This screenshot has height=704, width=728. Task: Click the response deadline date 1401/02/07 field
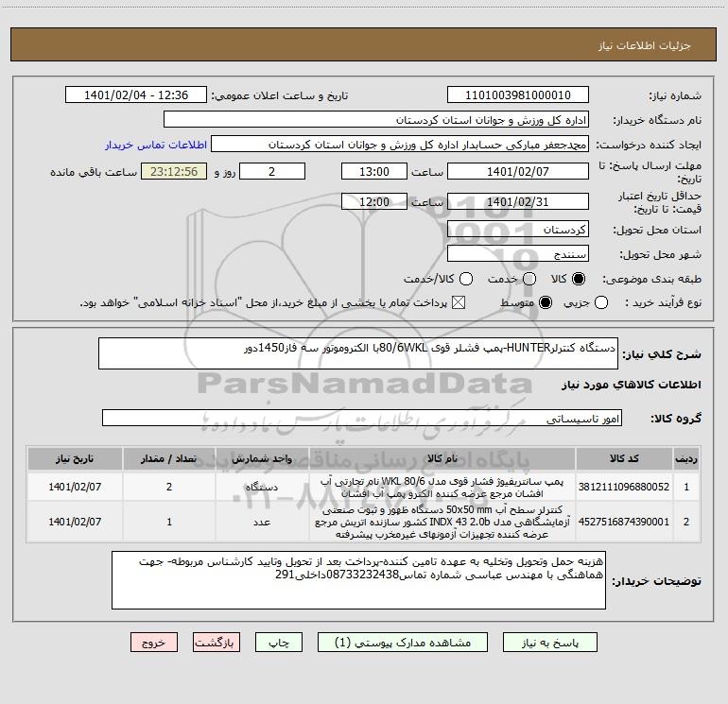(x=518, y=171)
